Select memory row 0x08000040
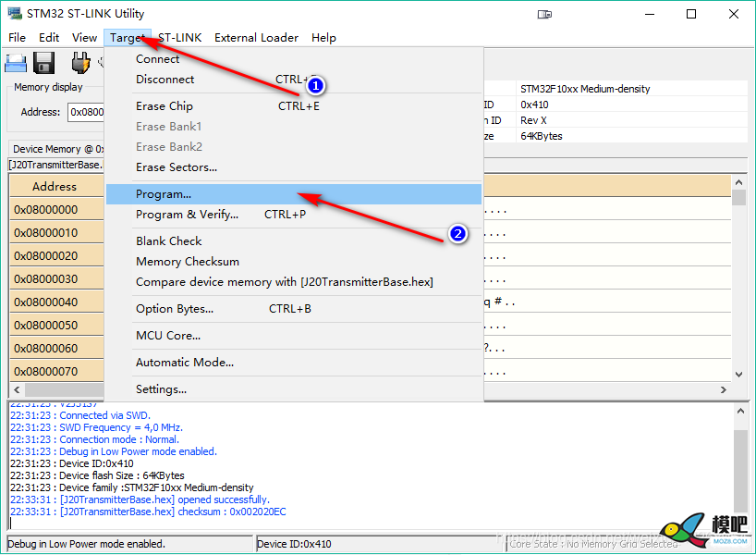 point(56,302)
